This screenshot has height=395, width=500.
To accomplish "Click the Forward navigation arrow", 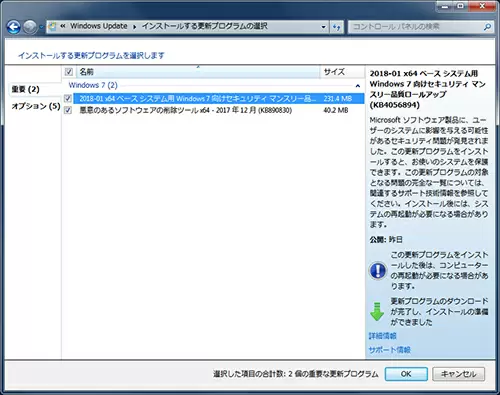I will pyautogui.click(x=30, y=27).
